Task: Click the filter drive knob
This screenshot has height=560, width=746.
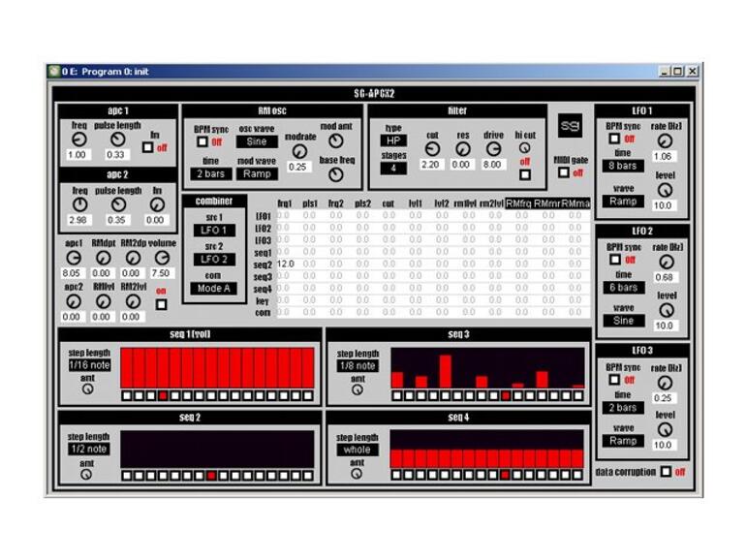Action: tap(493, 149)
